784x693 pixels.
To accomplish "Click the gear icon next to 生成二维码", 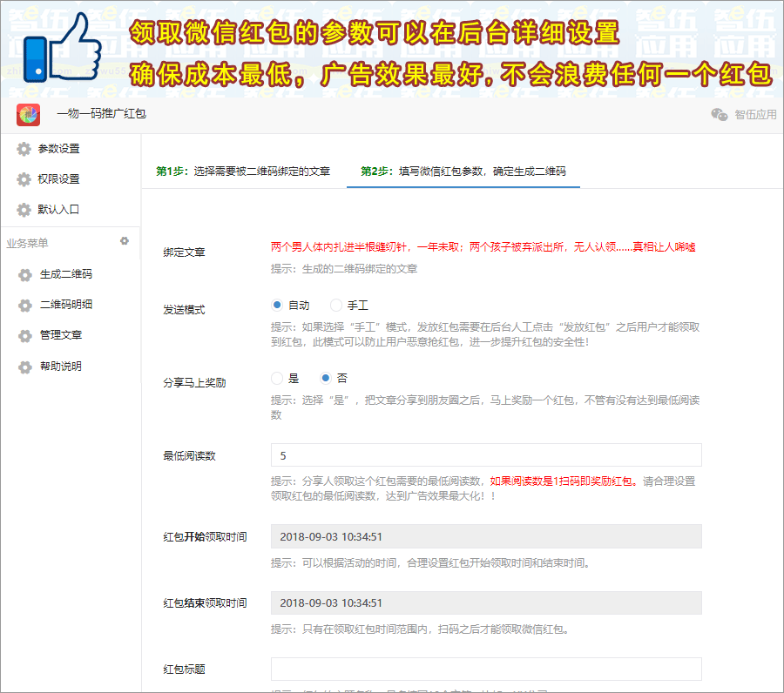I will pos(25,275).
